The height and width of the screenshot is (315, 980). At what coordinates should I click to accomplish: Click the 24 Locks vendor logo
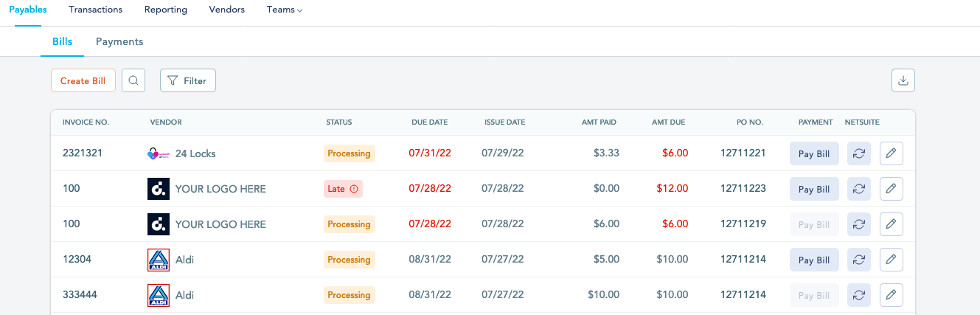click(159, 153)
